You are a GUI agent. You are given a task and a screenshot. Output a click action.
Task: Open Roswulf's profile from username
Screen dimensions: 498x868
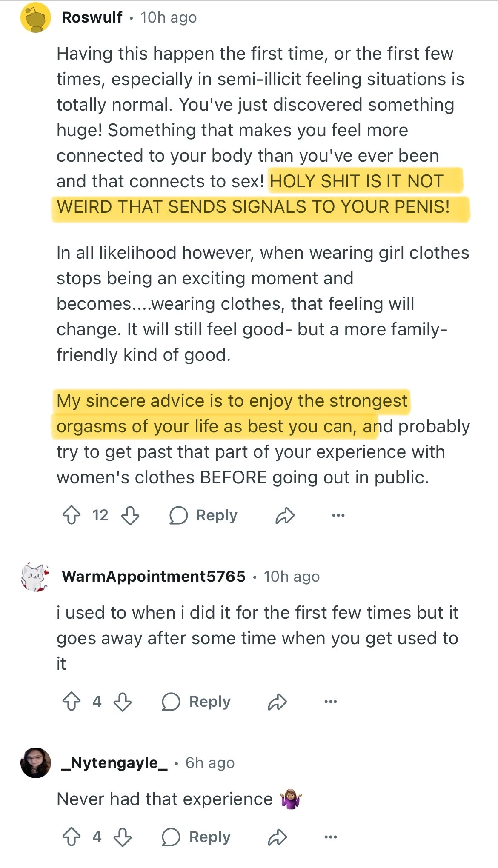[92, 17]
